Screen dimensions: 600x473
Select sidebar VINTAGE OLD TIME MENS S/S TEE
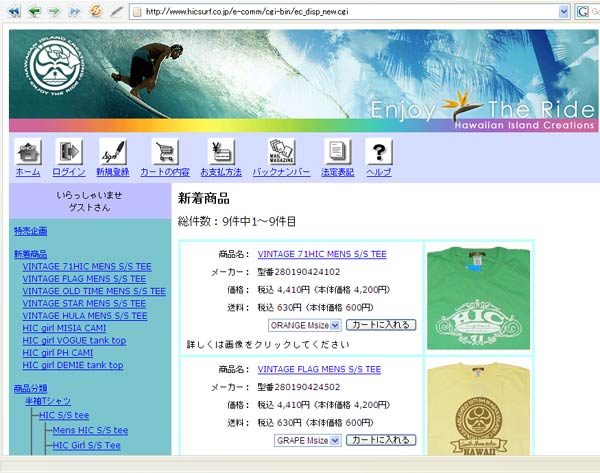(94, 291)
